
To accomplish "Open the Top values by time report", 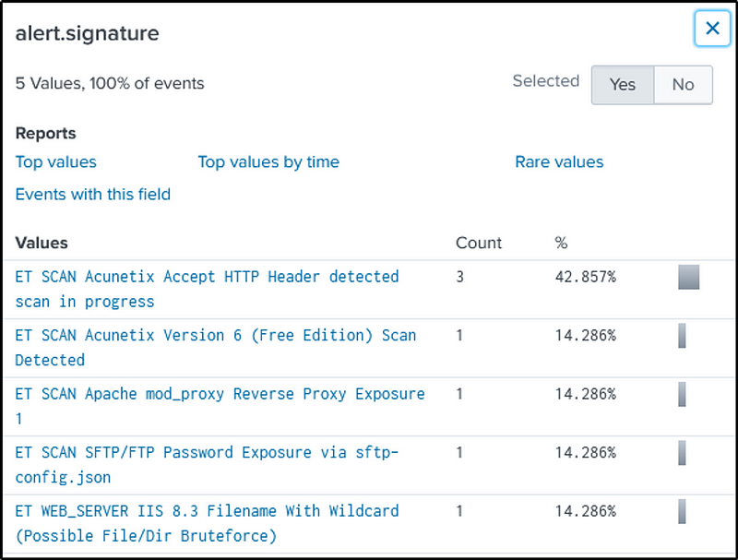I will point(268,162).
